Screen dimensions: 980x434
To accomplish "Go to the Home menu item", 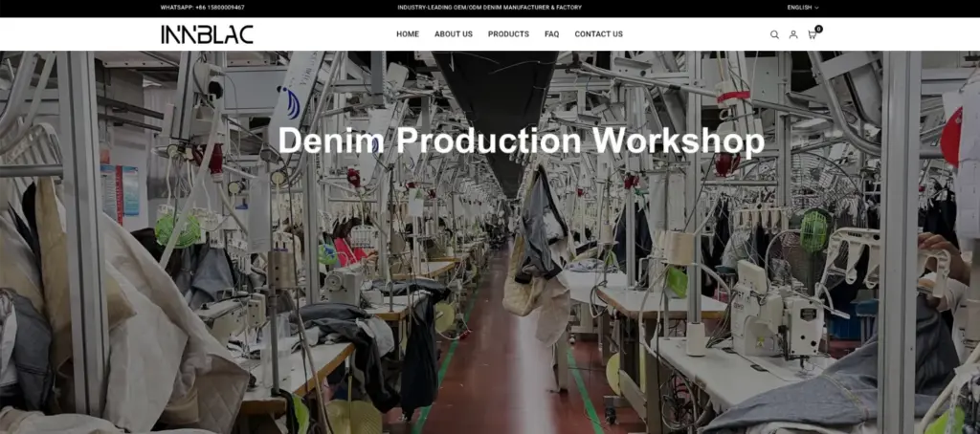I will tap(408, 34).
